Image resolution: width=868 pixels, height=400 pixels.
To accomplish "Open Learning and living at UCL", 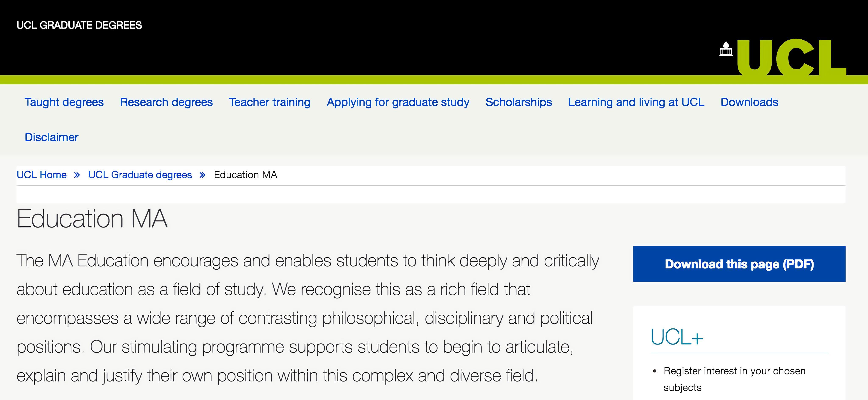I will click(636, 102).
